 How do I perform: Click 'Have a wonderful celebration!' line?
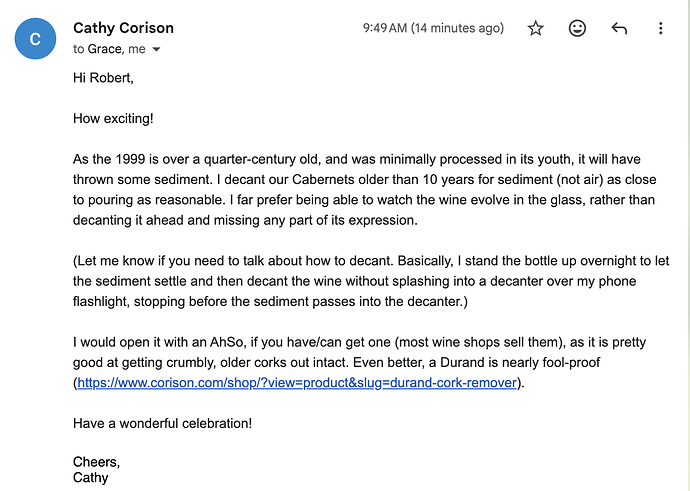click(x=162, y=423)
